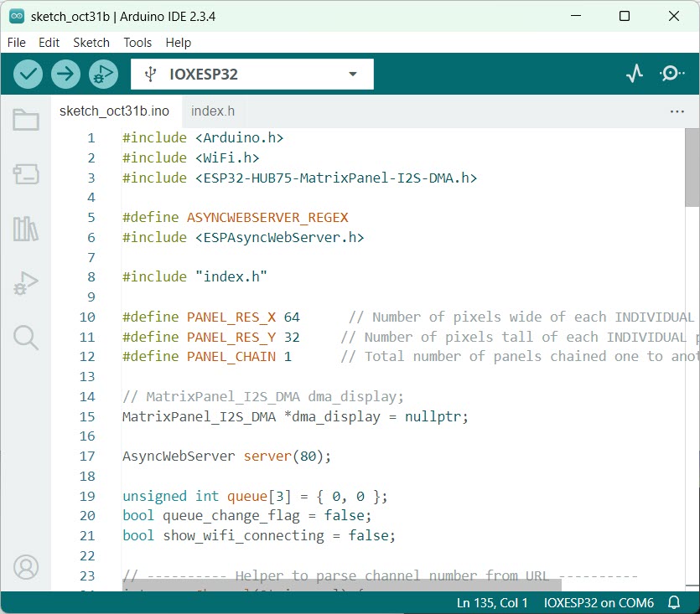Open the tab overflow three-dots menu

[x=677, y=111]
